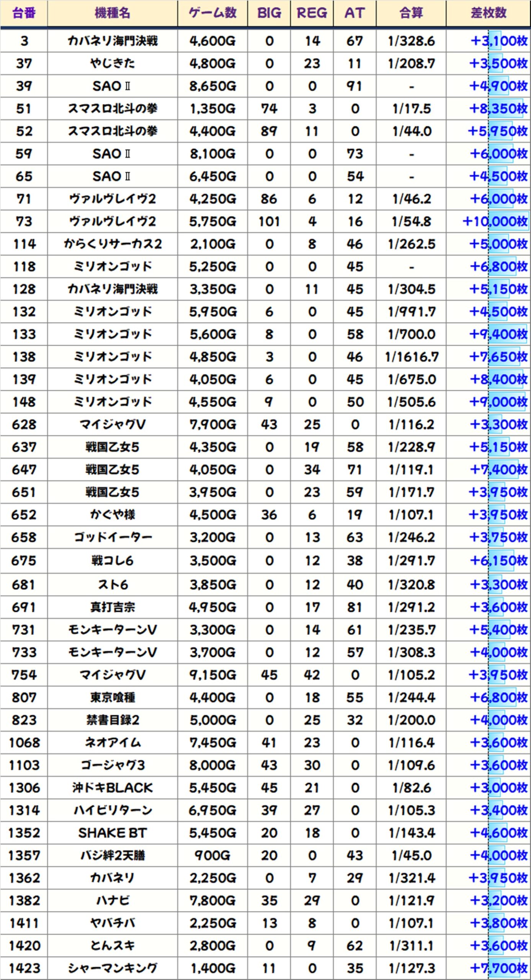The width and height of the screenshot is (531, 980).
Task: Click the REG column header
Action: 312,13
